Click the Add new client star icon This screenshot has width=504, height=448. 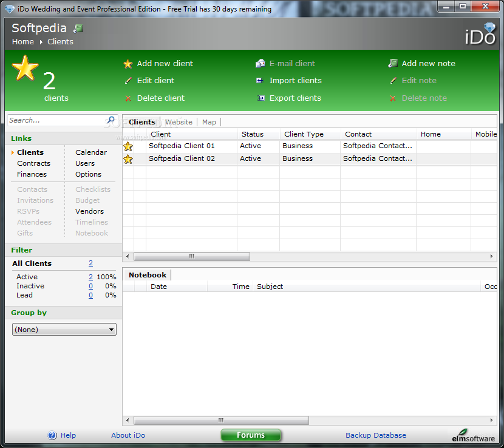pos(128,64)
